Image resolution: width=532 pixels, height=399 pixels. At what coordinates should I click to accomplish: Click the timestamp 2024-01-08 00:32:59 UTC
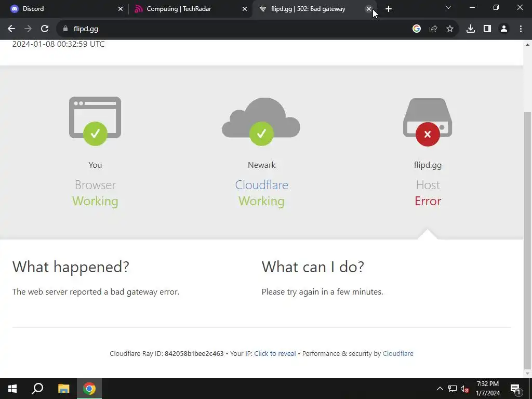click(58, 44)
